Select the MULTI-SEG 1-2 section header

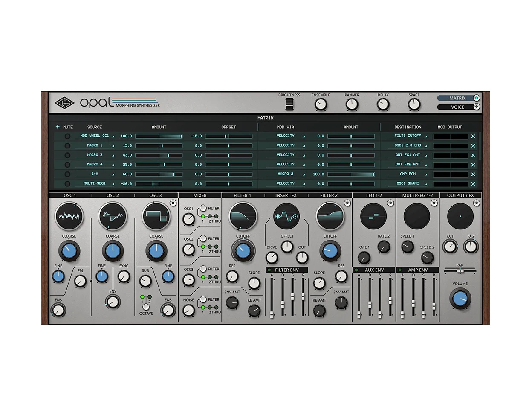[x=417, y=195]
